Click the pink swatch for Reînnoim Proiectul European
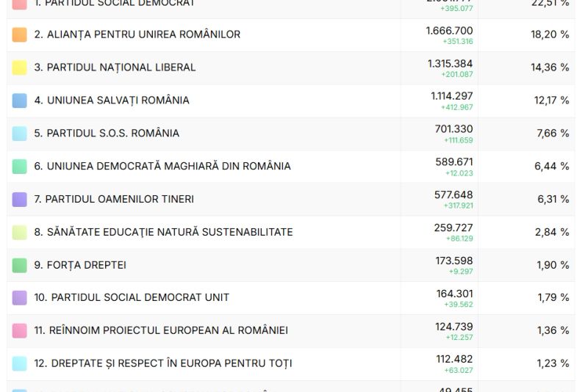Image resolution: width=588 pixels, height=392 pixels. point(20,331)
